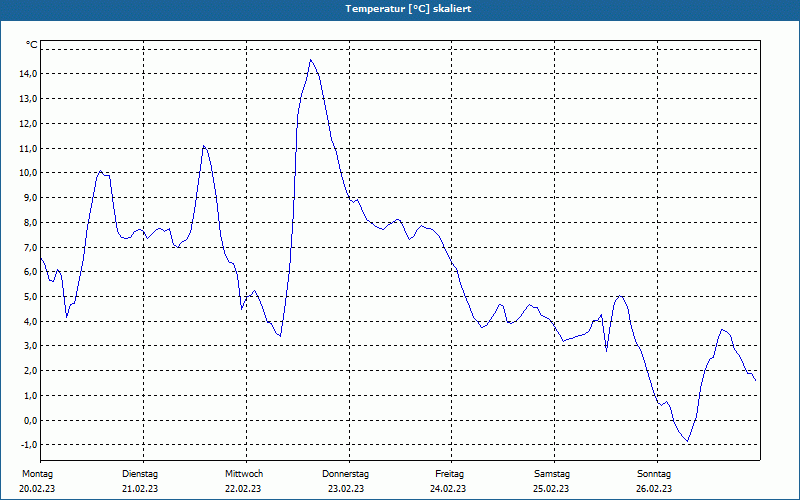Click the lowest curve point below 0 °C

[x=687, y=441]
